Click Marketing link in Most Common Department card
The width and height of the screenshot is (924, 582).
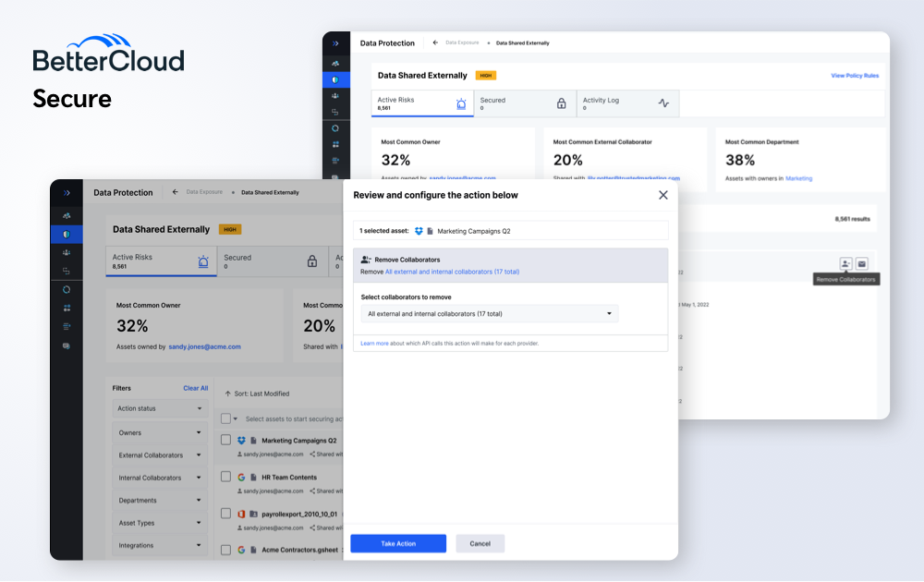coord(798,178)
